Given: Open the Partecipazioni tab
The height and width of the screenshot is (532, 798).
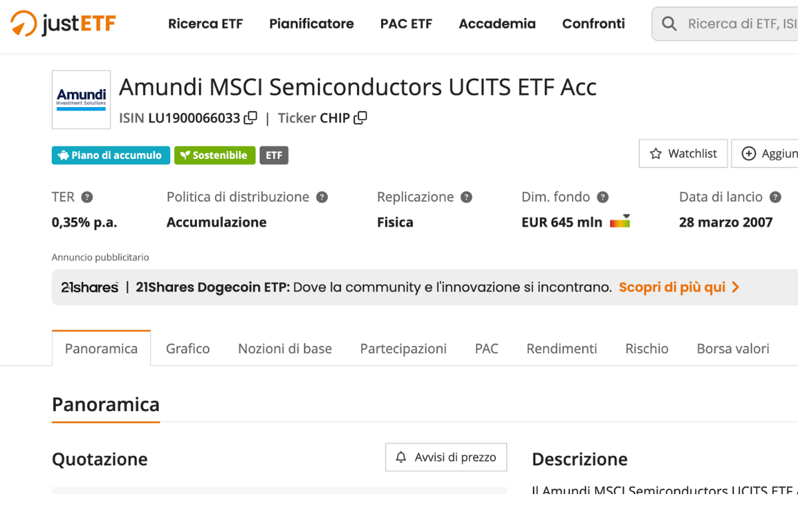Looking at the screenshot, I should pos(403,348).
